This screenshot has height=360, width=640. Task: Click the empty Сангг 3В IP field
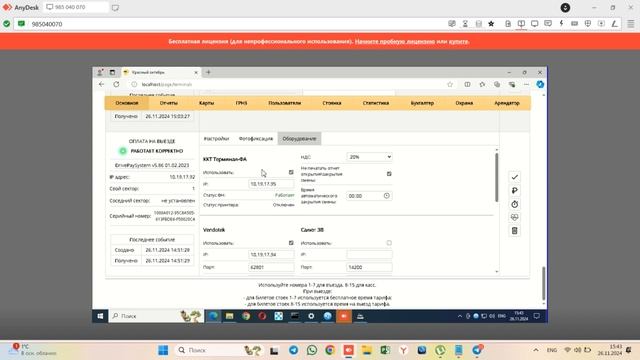pyautogui.click(x=369, y=255)
